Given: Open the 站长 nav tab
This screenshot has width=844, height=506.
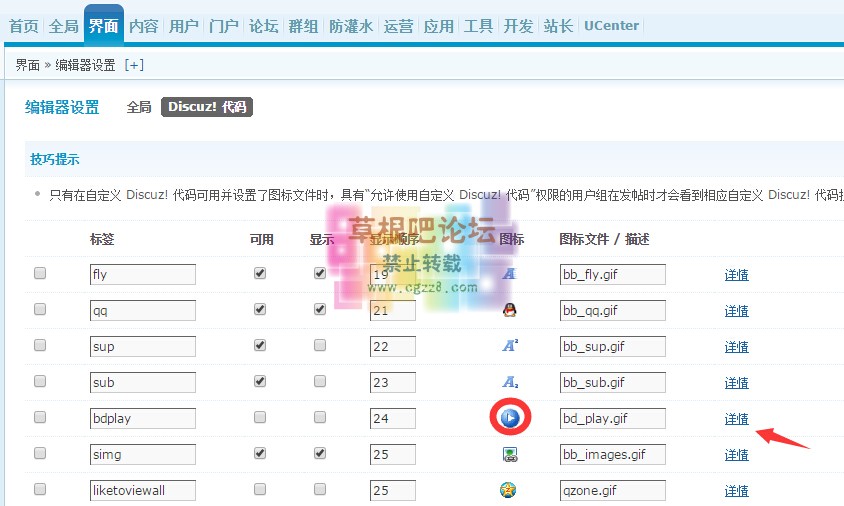Looking at the screenshot, I should coord(558,26).
